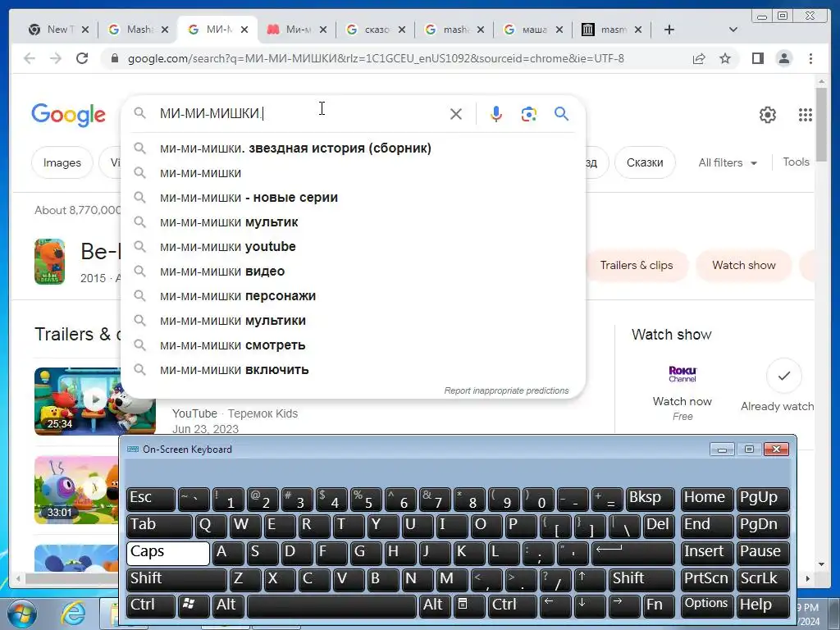Switch to the сказо tab
The image size is (840, 630).
pyautogui.click(x=376, y=30)
